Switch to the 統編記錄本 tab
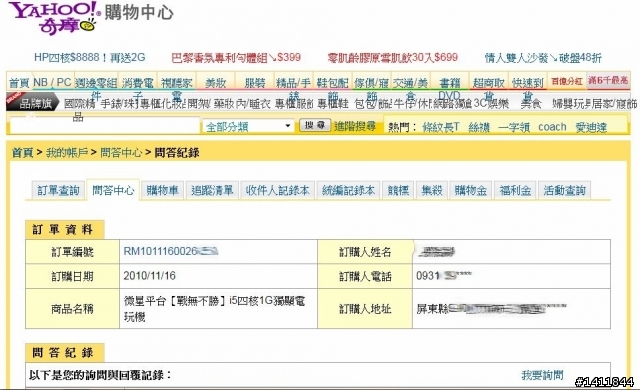This screenshot has height=390, width=640. (348, 190)
